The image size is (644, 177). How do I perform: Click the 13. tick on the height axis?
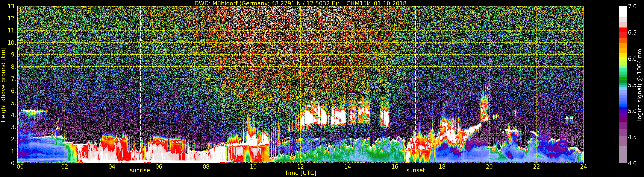(12, 6)
